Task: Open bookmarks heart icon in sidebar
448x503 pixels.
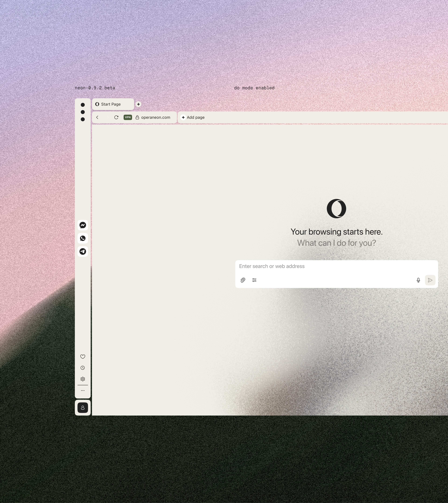Action: 83,357
